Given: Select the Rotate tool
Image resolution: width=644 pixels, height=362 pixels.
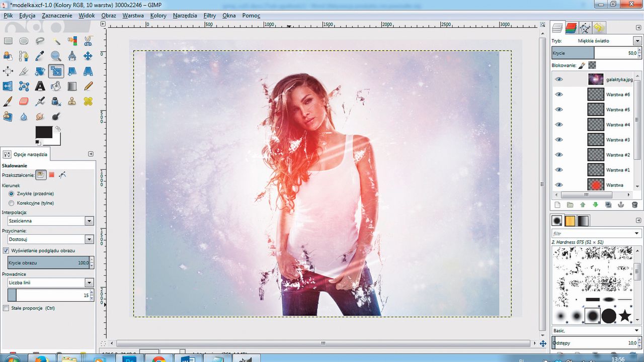Looking at the screenshot, I should (x=40, y=71).
